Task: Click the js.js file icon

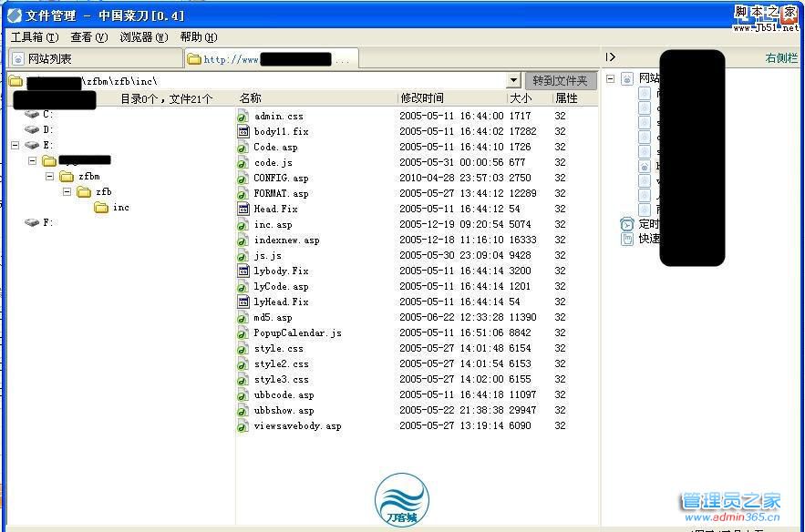Action: pos(243,256)
